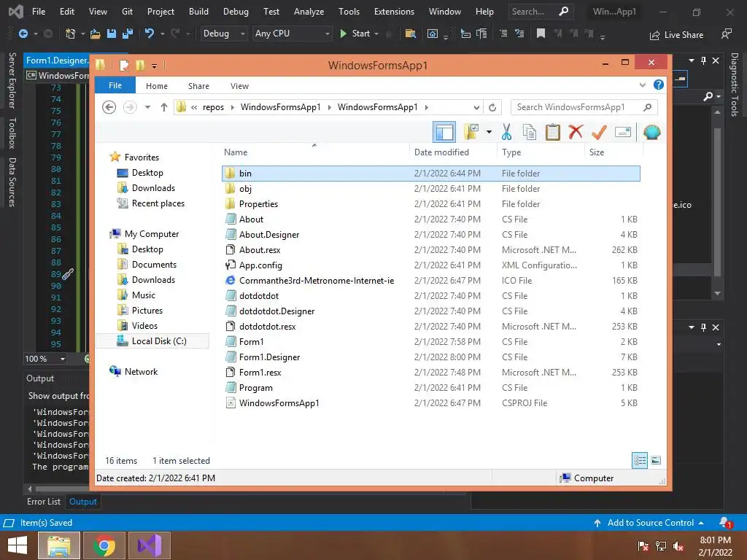The width and height of the screenshot is (747, 560).
Task: Click the folder options icon in Explorer toolbar
Action: [471, 132]
